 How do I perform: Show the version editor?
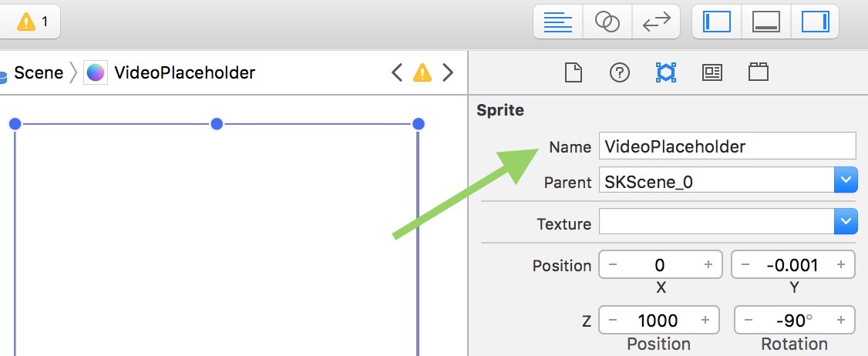tap(656, 22)
